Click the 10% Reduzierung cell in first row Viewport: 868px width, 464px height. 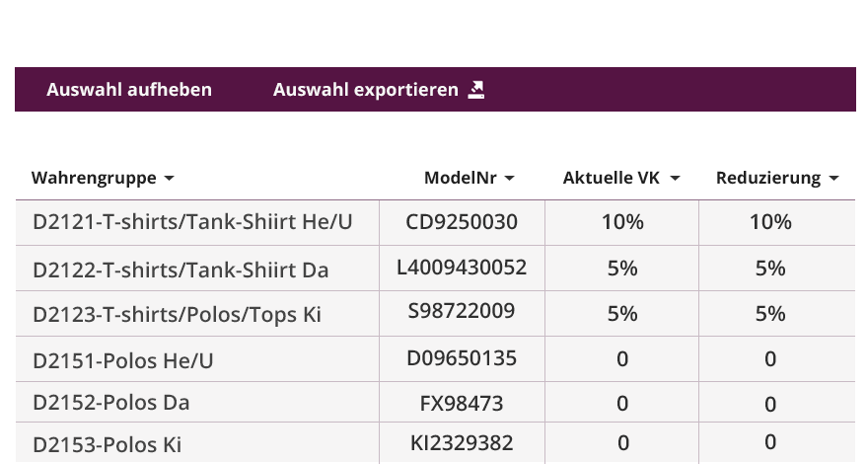tap(770, 222)
